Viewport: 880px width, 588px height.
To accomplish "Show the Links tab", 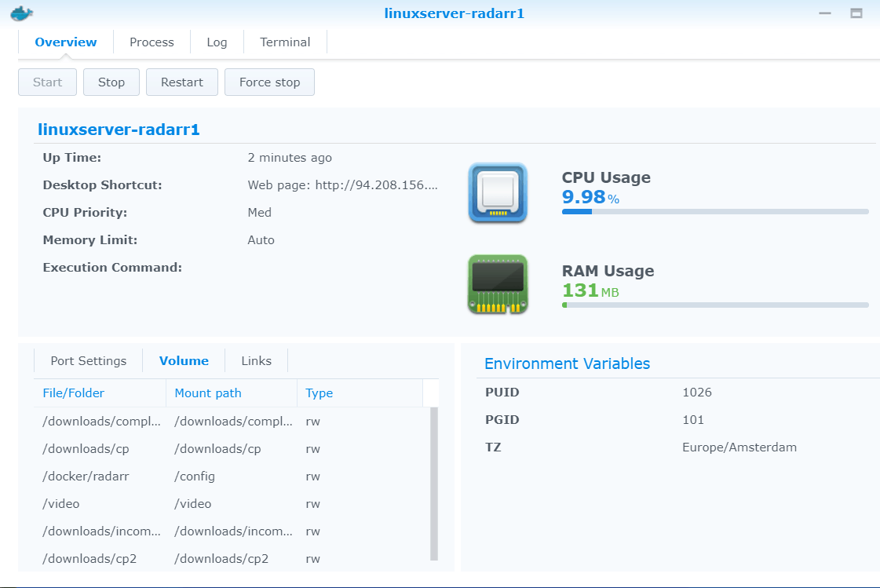I will point(256,361).
